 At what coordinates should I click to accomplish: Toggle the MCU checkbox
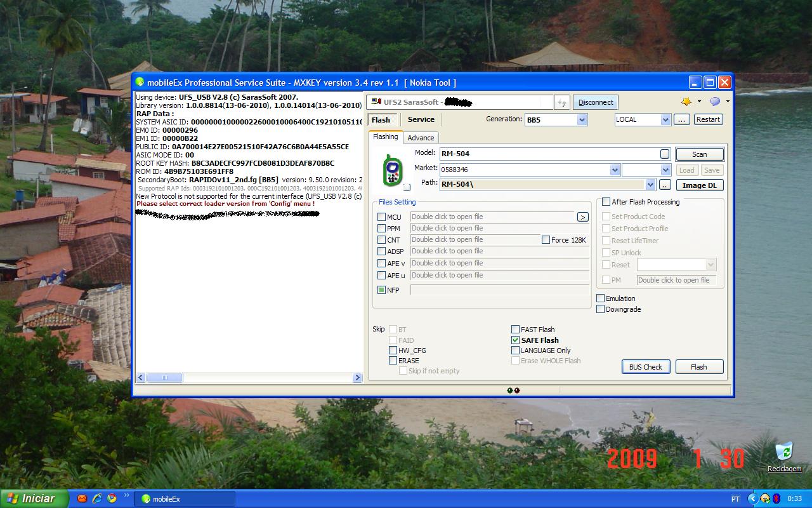[x=381, y=217]
